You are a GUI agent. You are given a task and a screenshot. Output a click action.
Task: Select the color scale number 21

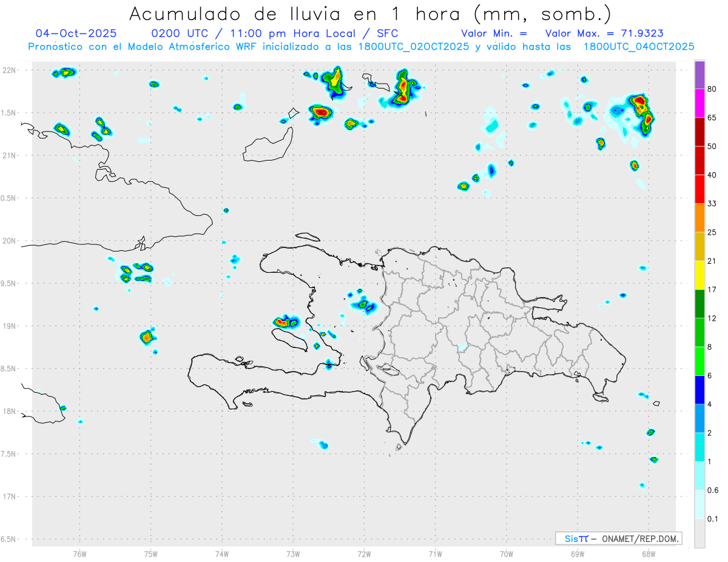click(712, 261)
